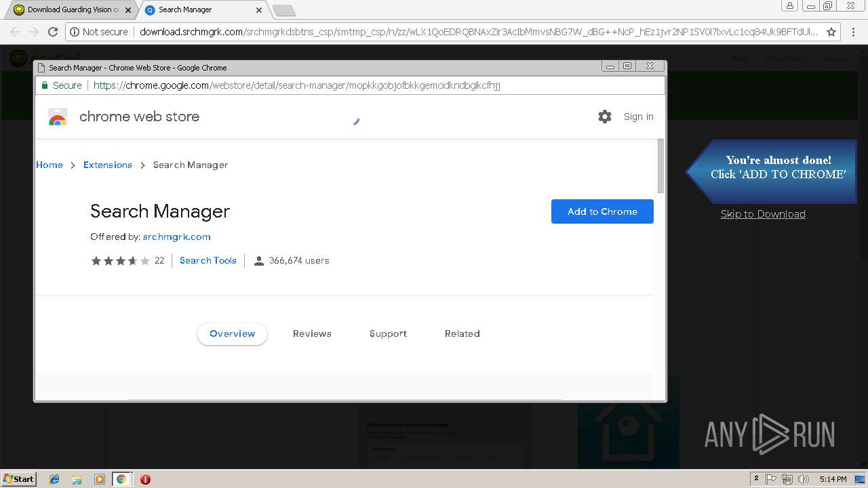868x488 pixels.
Task: Click the web store page scrollbar thumb
Action: point(661,166)
